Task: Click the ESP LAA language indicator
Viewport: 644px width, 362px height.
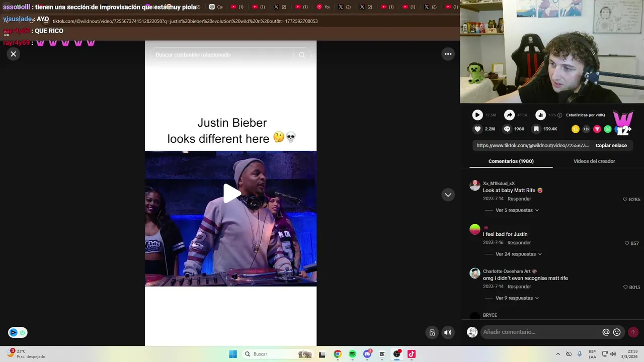Action: 592,354
